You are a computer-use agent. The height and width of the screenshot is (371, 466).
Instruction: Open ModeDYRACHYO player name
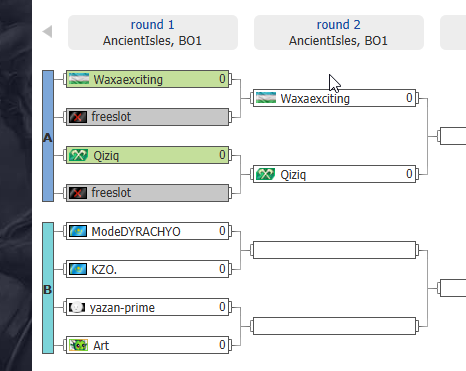coord(136,231)
